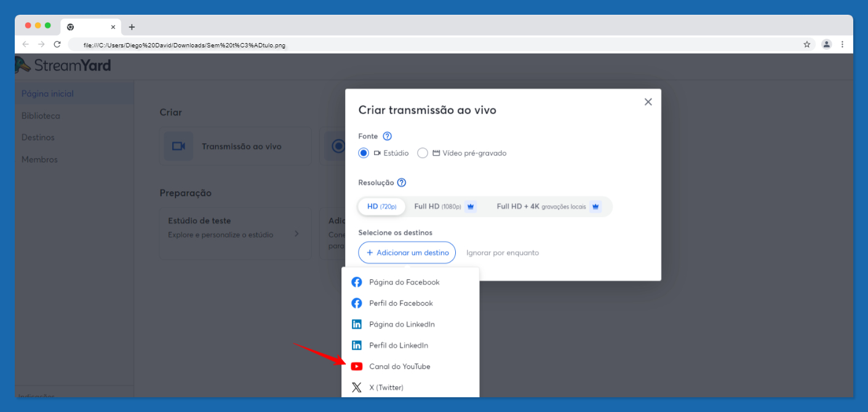The image size is (868, 412).
Task: Select Perfil do Facebook destination
Action: [x=410, y=303]
